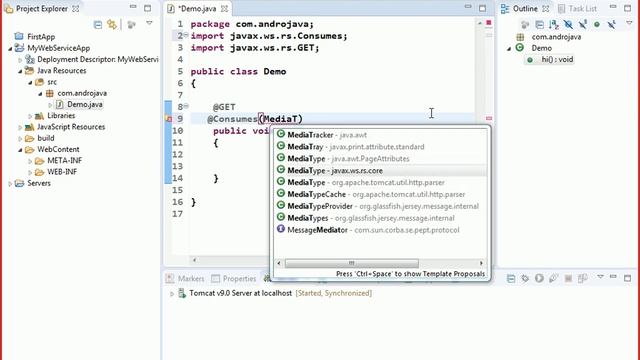The width and height of the screenshot is (640, 360).
Task: Click the Start server play icon
Action: click(539, 278)
